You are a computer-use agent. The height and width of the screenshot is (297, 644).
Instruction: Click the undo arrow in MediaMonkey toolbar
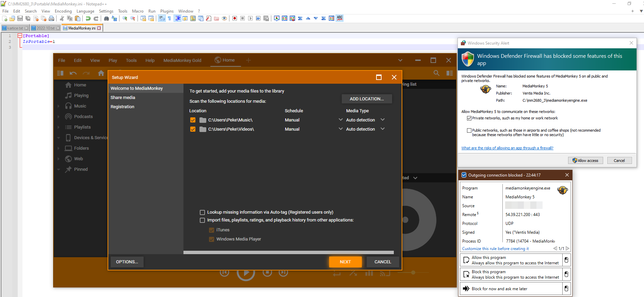tap(73, 73)
